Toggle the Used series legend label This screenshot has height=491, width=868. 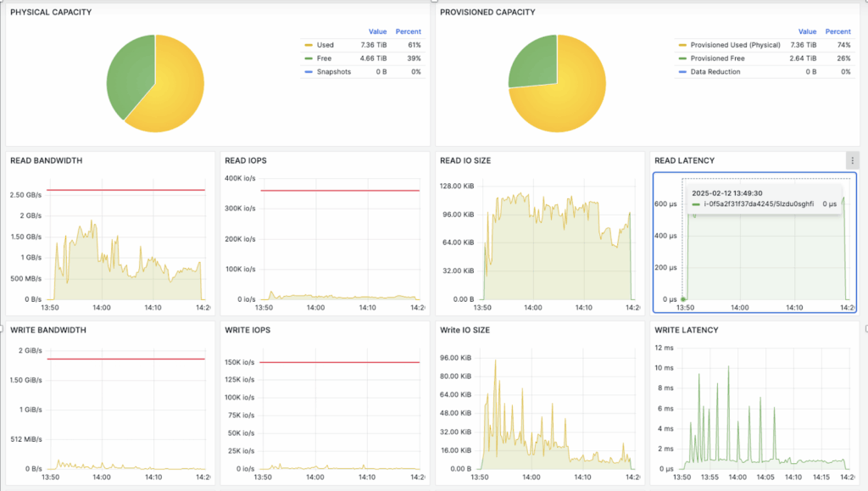[x=325, y=45]
